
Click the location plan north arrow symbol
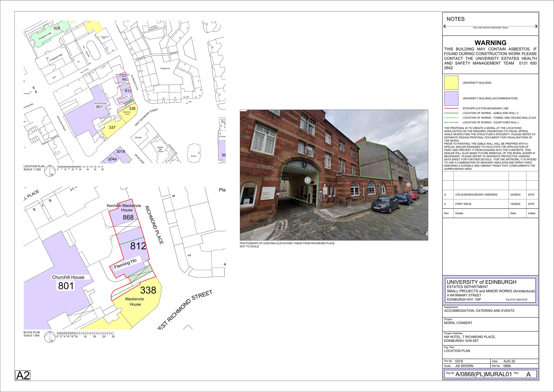click(50, 171)
